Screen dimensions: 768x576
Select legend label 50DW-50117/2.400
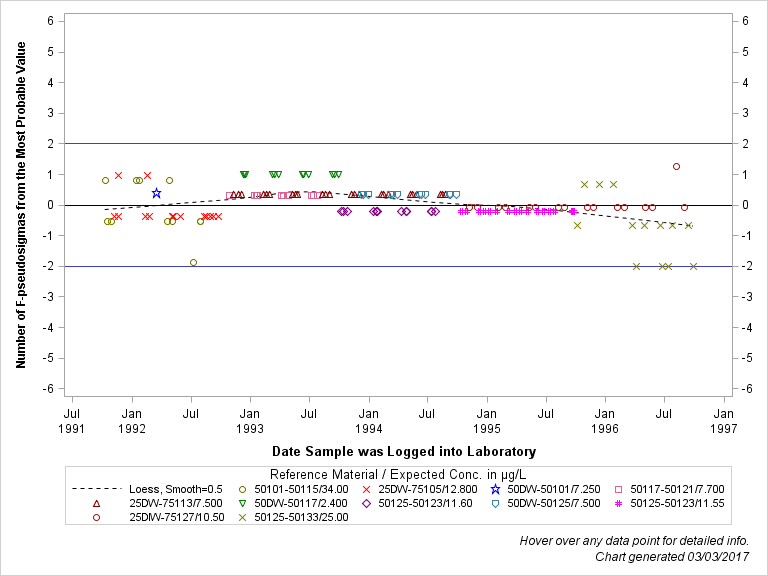[301, 504]
